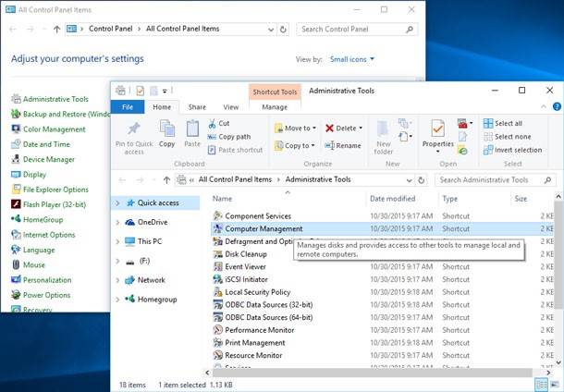Open the Move to dropdown
Screen dimensions: 564x392
pos(295,128)
